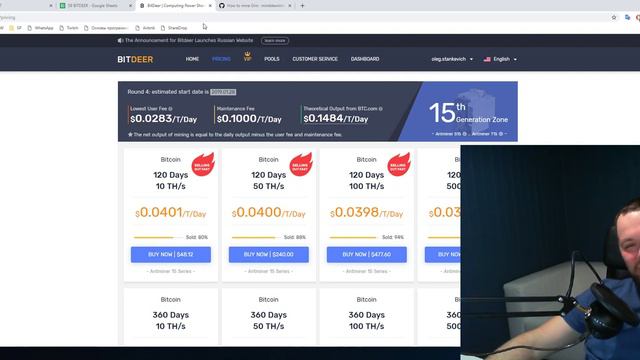The image size is (640, 360).
Task: Click the highlighted Round 4 start date
Action: 223,92
